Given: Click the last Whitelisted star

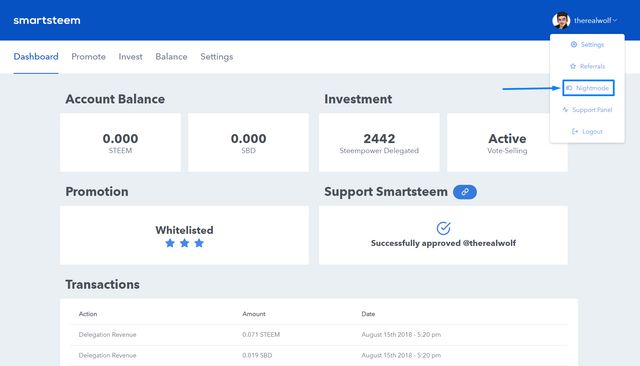Looking at the screenshot, I should click(199, 243).
